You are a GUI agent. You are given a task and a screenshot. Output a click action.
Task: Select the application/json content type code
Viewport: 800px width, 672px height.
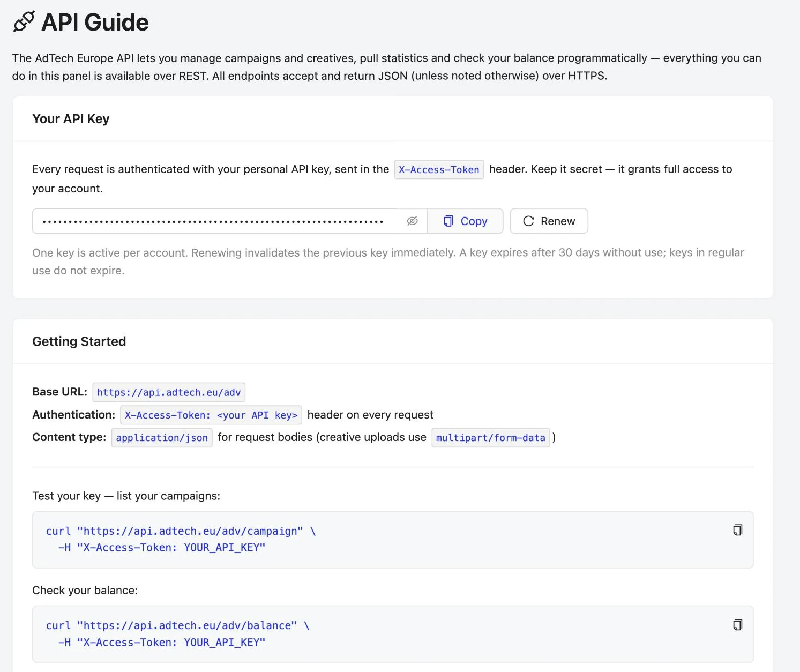click(x=162, y=438)
